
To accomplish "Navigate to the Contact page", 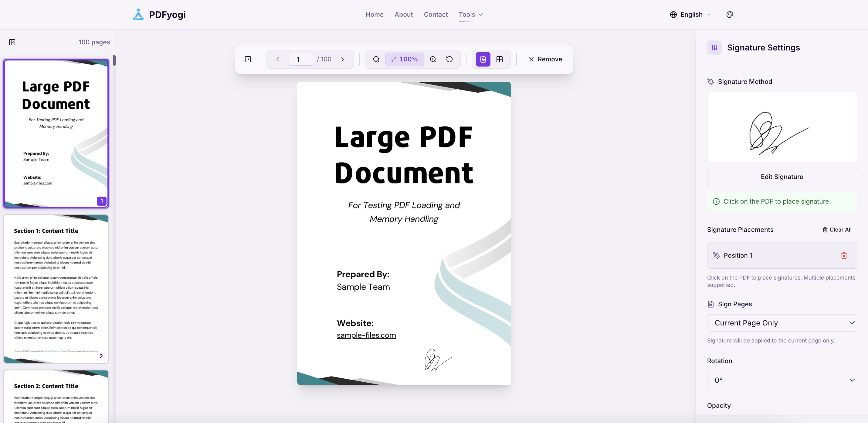I will click(x=436, y=14).
